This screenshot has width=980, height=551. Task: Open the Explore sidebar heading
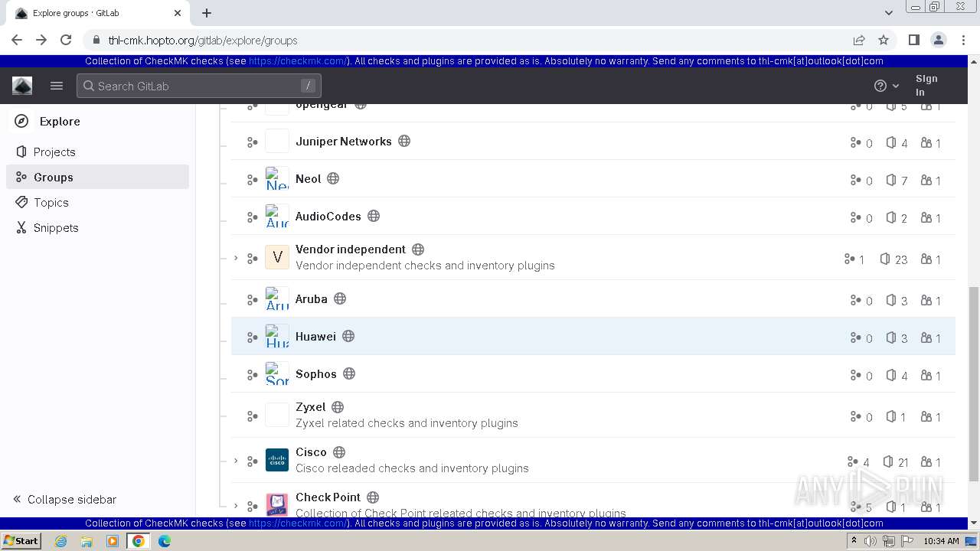point(60,121)
